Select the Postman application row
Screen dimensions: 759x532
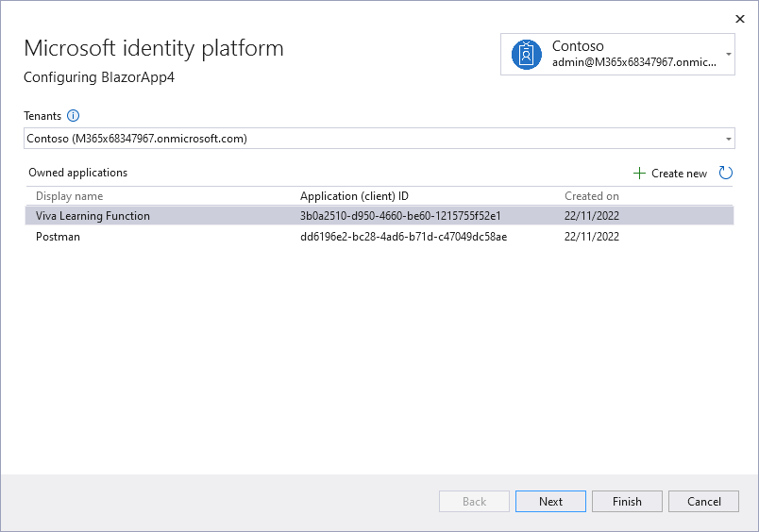tap(379, 237)
